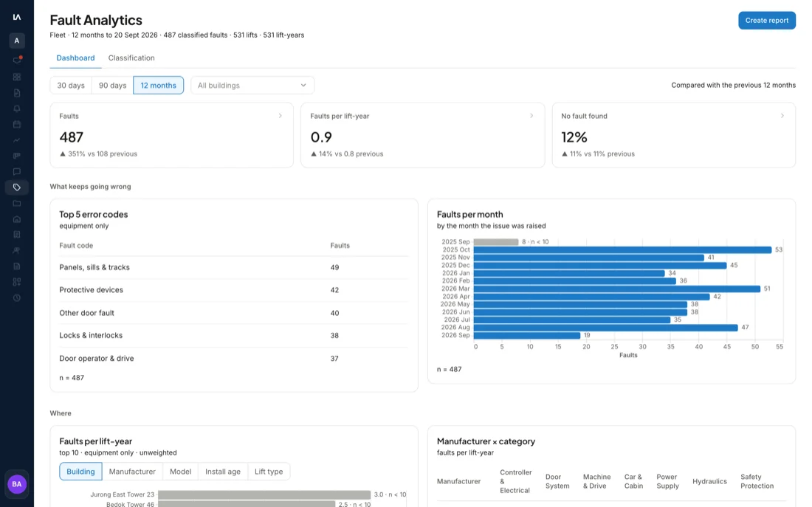Screen dimensions: 812x507
Task: Click the Jurong East Tower 23 bar
Action: coord(264,494)
